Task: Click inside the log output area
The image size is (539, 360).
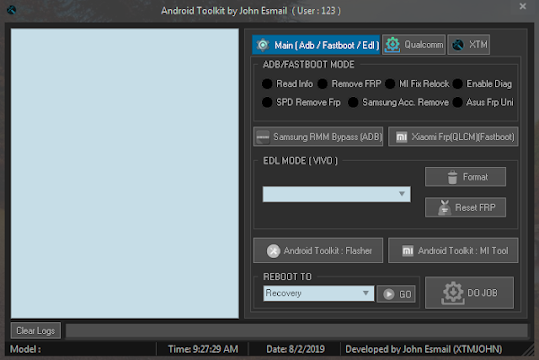Action: pos(125,174)
